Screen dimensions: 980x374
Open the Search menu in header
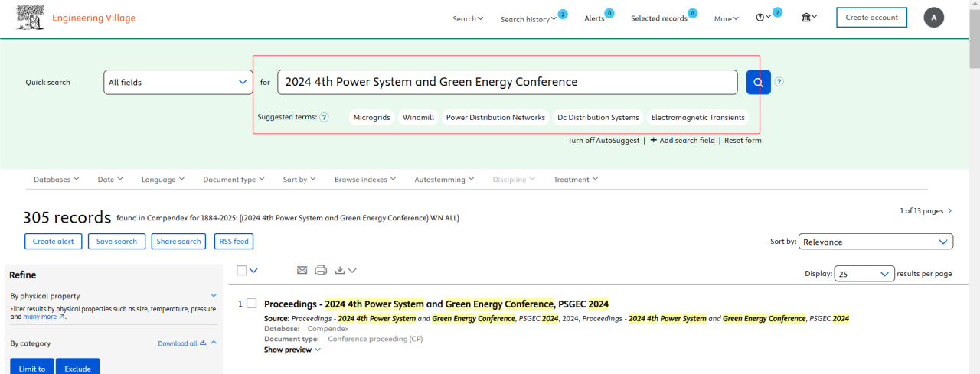coord(468,18)
